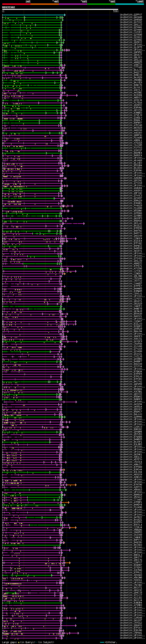Viewport: 146px width, 644px height.
Task: Select the UniRef100_C2W0C4 label
Action: (131, 238)
